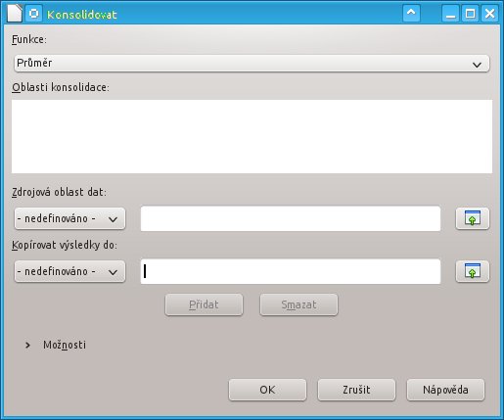The height and width of the screenshot is (420, 504).
Task: Click the Smazat button
Action: tap(298, 304)
